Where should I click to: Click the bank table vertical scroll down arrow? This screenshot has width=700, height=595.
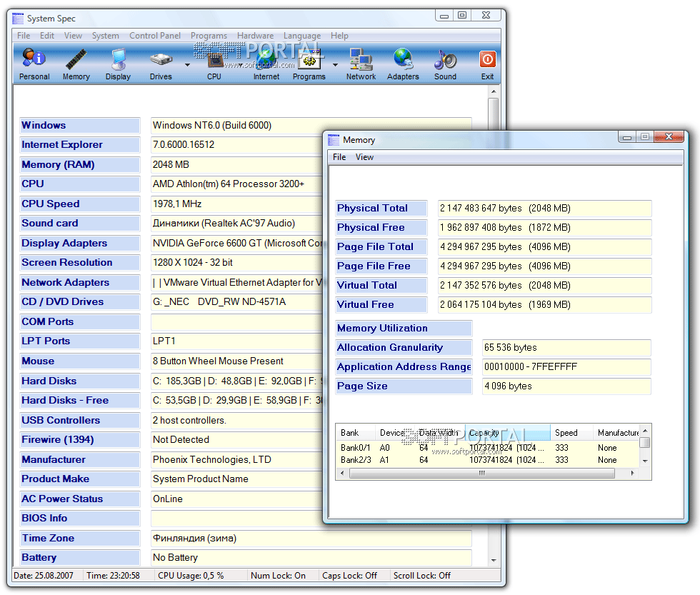[x=644, y=461]
